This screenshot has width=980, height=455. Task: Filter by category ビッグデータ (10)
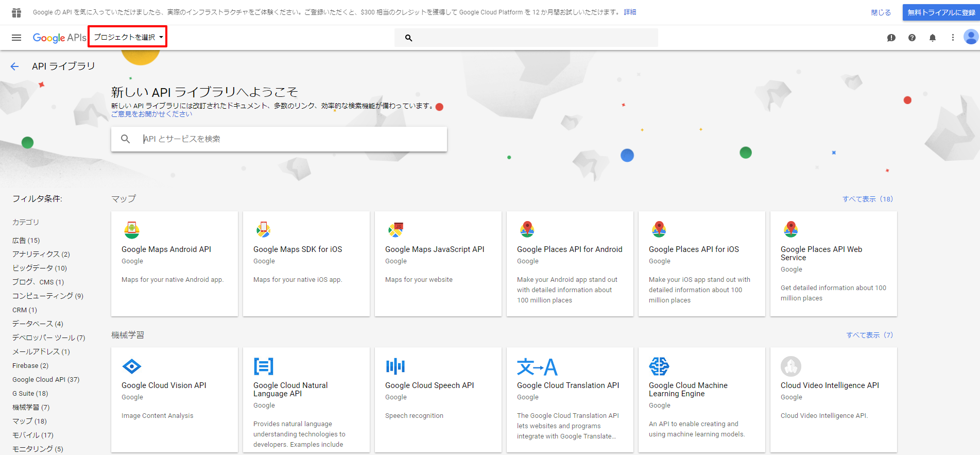click(40, 268)
